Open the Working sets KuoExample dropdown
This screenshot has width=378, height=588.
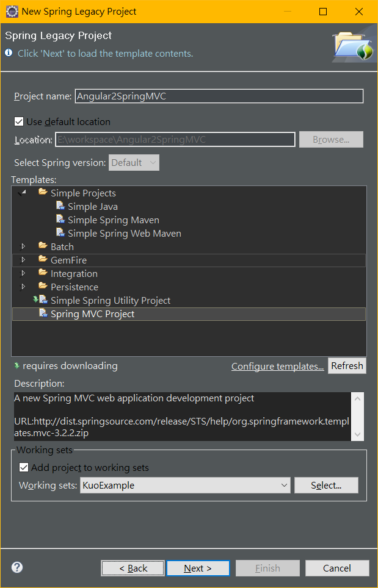[186, 486]
